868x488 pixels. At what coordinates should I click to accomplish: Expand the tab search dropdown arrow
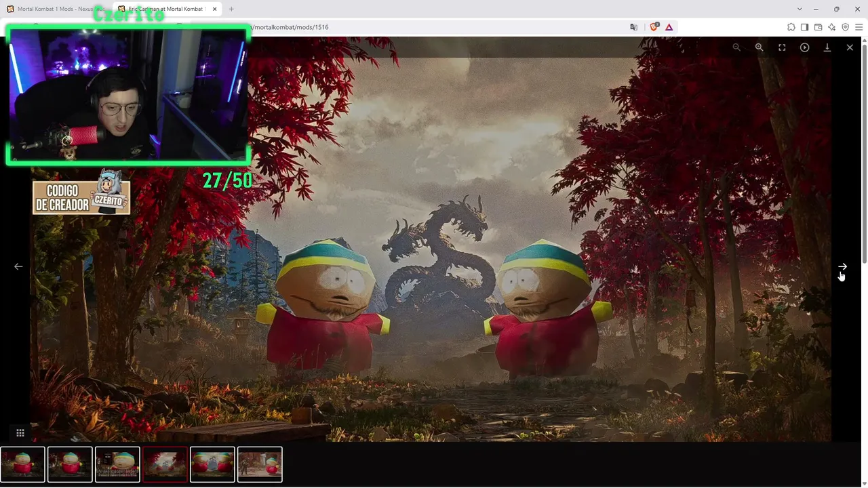tap(800, 9)
